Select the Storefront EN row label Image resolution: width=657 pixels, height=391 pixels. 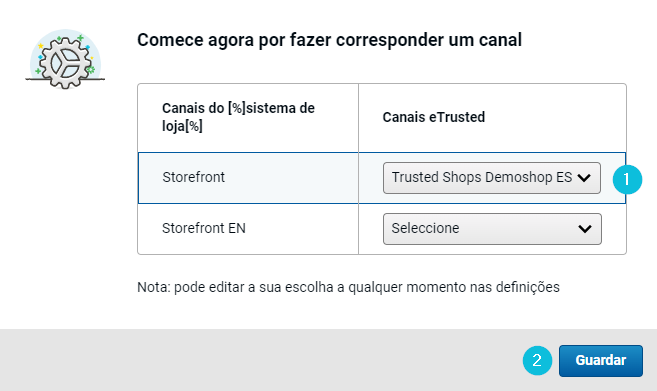point(204,228)
